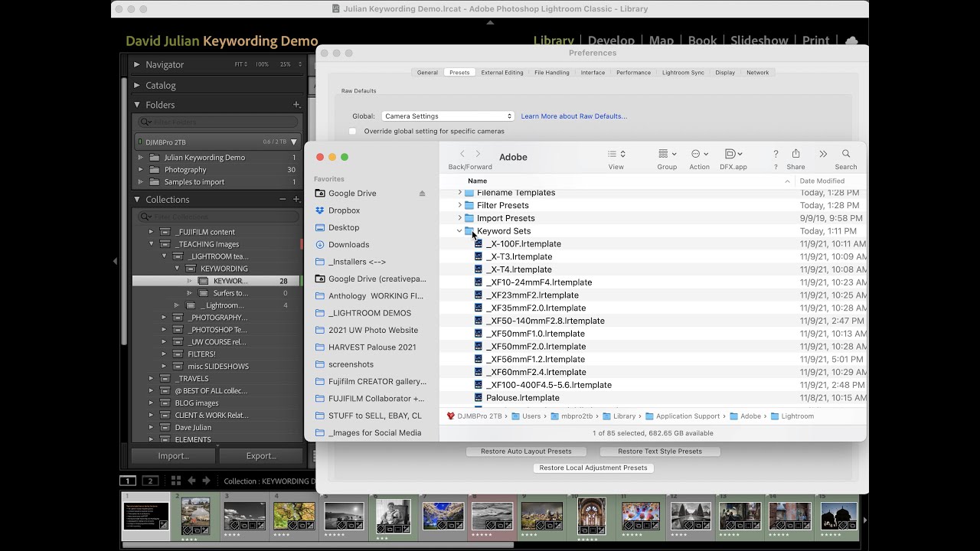Go forward with Finder forward arrow
The height and width of the screenshot is (551, 980).
pos(479,154)
